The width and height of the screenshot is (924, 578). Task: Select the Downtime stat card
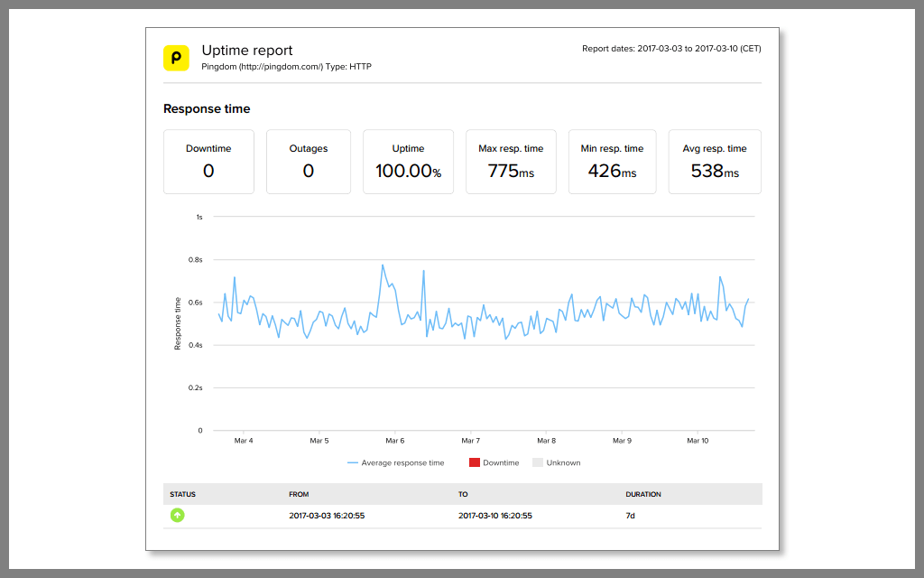[208, 162]
